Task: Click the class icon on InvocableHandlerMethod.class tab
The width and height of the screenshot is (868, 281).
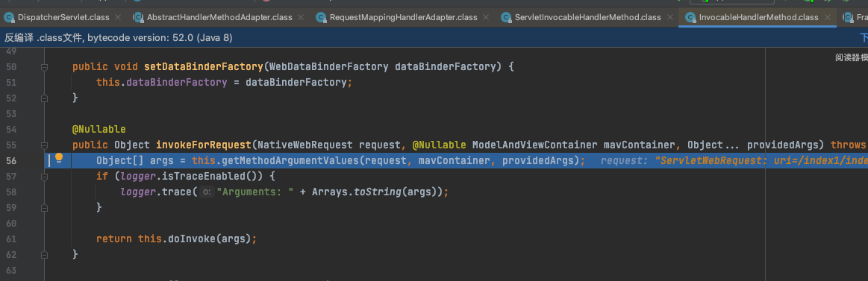Action: click(x=690, y=17)
